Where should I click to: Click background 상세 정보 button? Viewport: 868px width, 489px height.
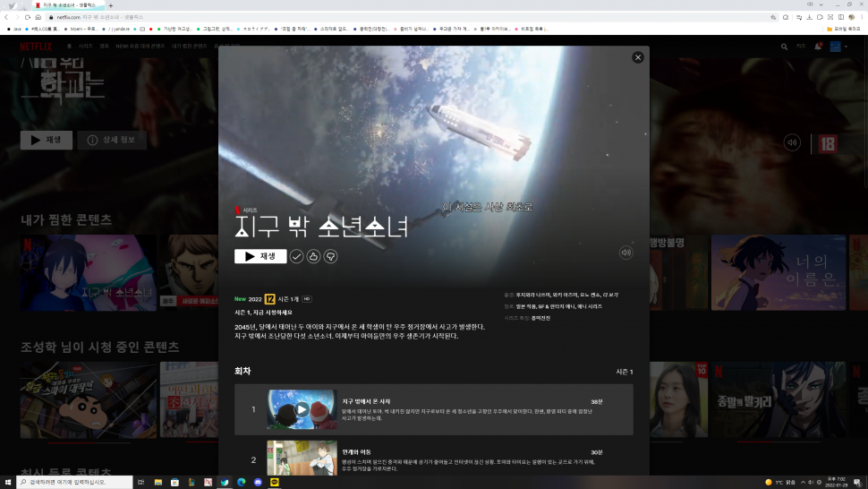[112, 140]
